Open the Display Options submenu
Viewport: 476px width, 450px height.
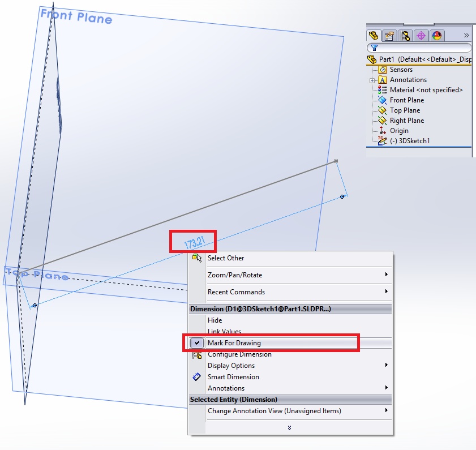[x=231, y=366]
